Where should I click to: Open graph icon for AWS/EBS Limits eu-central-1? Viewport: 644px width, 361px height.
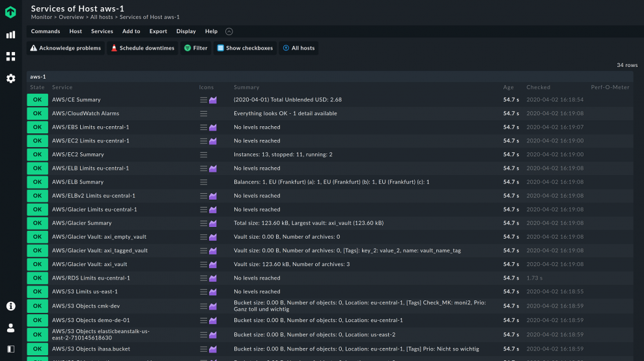[213, 127]
